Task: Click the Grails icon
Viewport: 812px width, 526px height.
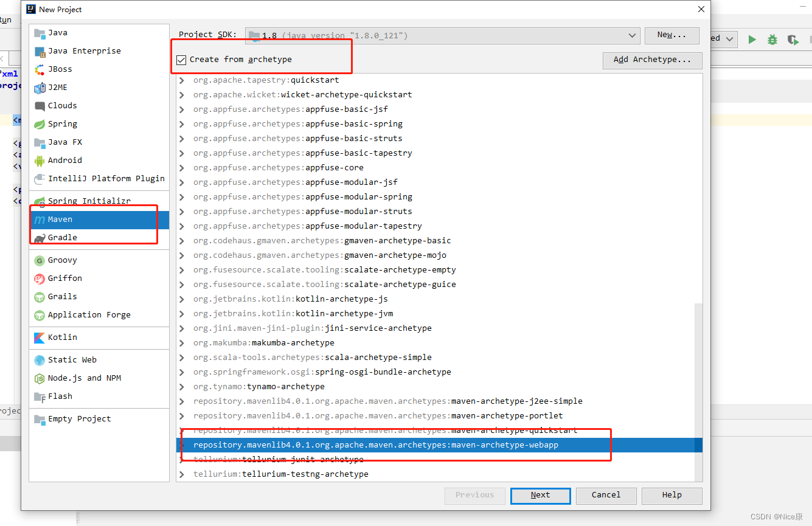Action: [x=40, y=297]
